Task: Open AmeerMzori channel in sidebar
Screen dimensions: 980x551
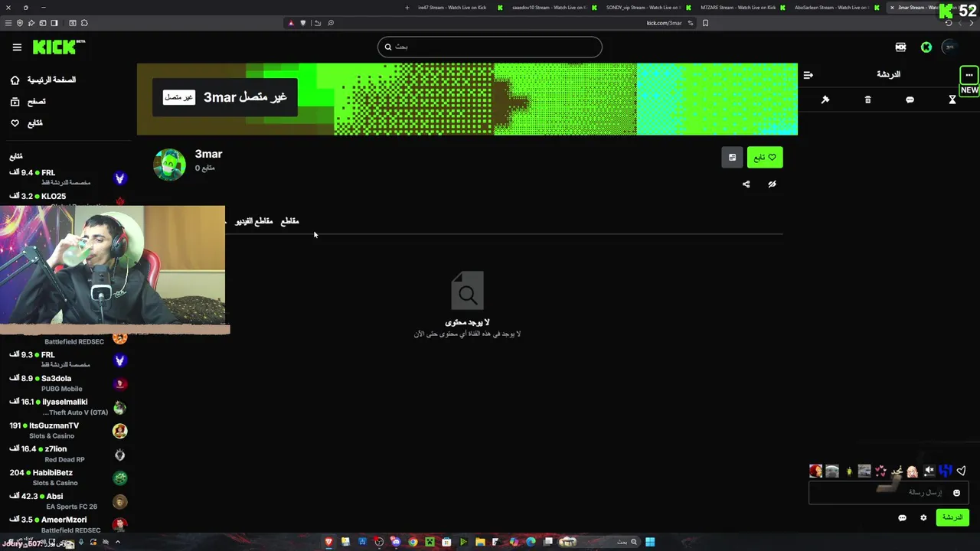Action: point(67,525)
